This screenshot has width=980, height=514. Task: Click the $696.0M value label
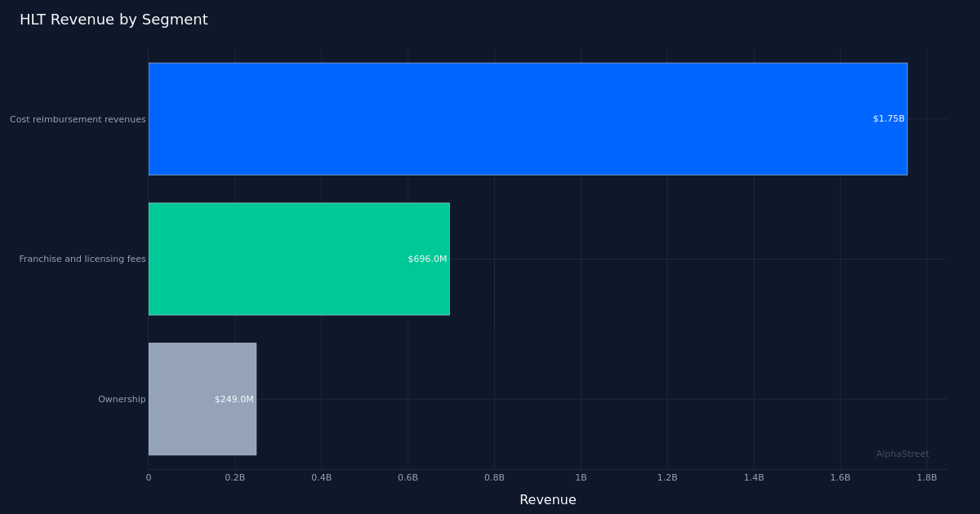coord(427,259)
